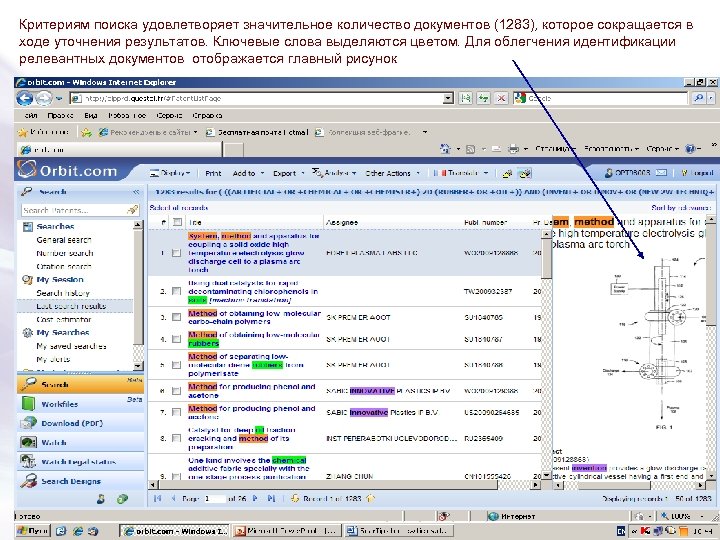Image resolution: width=720 pixels, height=540 pixels.
Task: Click the Print button in Orbit toolbar
Action: click(213, 173)
